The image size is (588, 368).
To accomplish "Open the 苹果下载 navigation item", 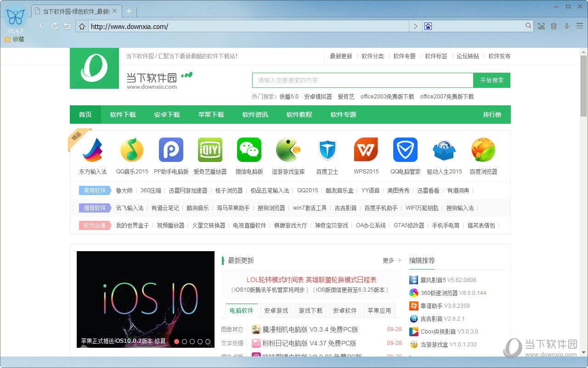I will (211, 115).
